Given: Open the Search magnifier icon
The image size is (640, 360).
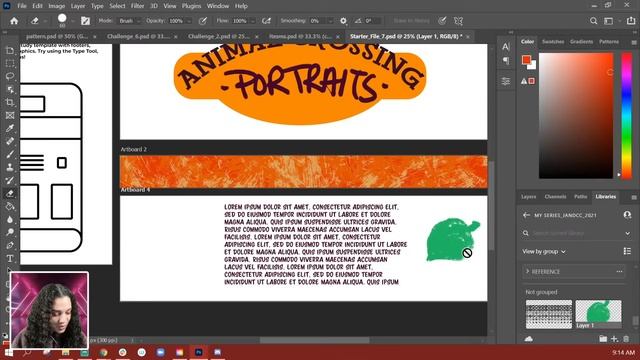Looking at the screenshot, I should click(593, 21).
